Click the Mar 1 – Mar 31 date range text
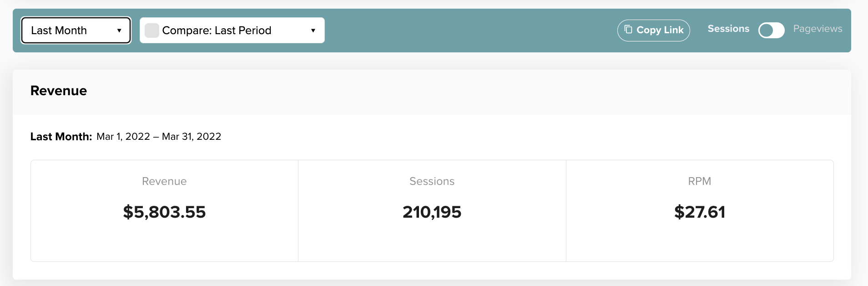Viewport: 868px width, 286px height. 159,137
